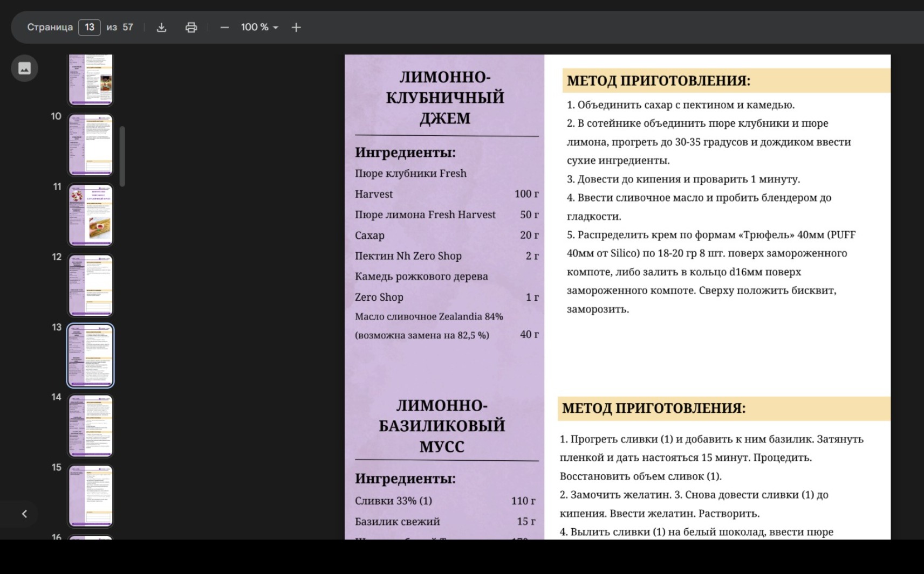This screenshot has width=924, height=574.
Task: Click the ingredient Сахар
Action: (369, 236)
